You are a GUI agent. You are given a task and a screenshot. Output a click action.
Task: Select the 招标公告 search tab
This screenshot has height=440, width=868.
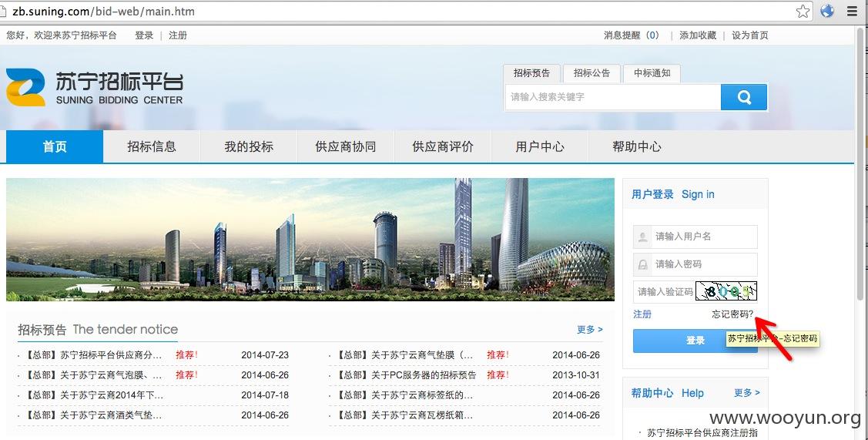pos(592,73)
